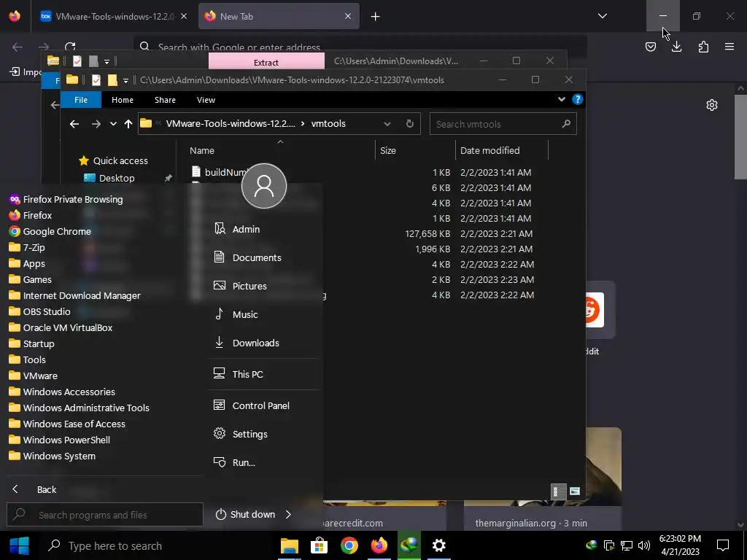This screenshot has height=560, width=747.
Task: Open Firefox Private Browsing from start menu
Action: (x=66, y=200)
